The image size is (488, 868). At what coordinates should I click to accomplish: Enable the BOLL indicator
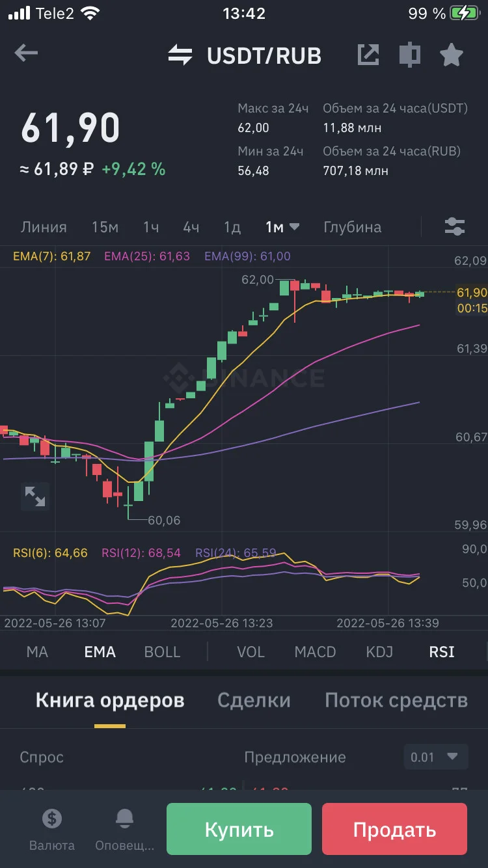click(162, 652)
